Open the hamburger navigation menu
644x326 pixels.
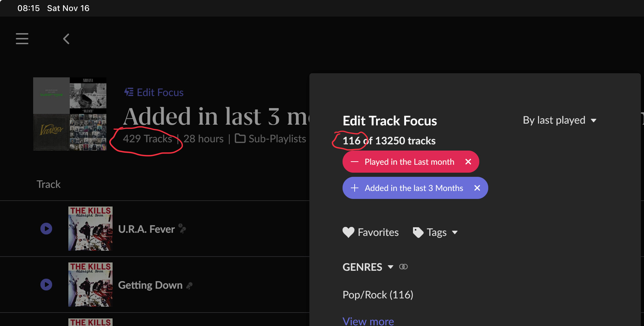22,39
